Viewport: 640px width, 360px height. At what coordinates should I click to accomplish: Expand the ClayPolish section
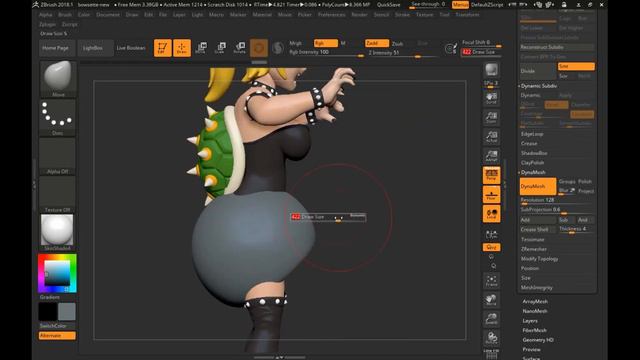(x=533, y=162)
